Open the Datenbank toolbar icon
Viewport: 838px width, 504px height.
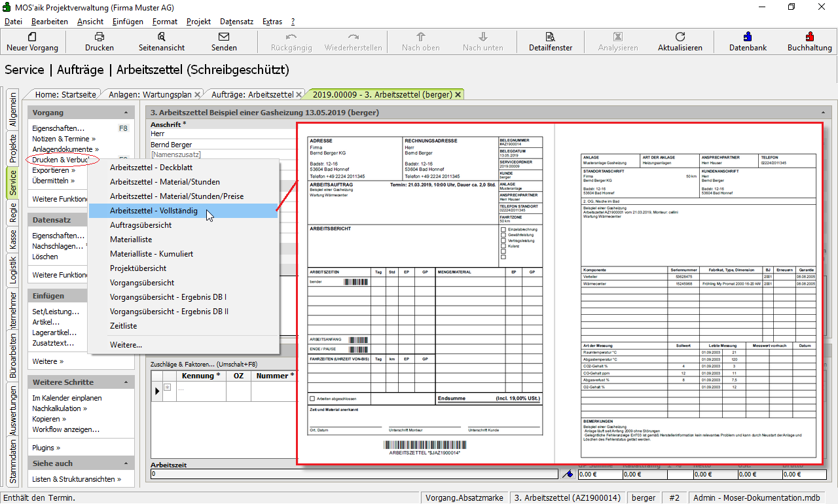(x=748, y=37)
